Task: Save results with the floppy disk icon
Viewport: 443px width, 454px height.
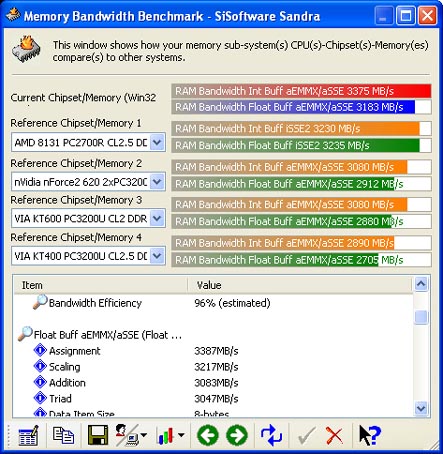Action: pyautogui.click(x=98, y=435)
